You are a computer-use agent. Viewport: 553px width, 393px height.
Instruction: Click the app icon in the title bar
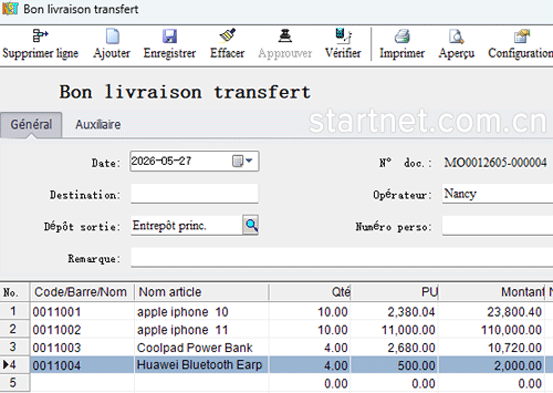tap(10, 8)
